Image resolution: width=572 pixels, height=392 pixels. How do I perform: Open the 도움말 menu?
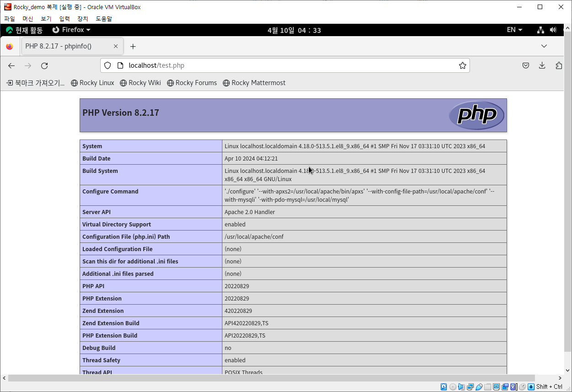[x=104, y=19]
